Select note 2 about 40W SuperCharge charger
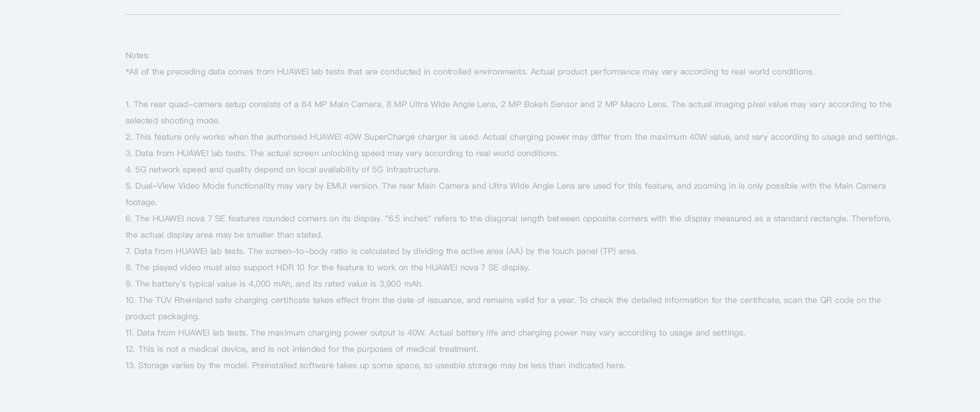Image resolution: width=980 pixels, height=412 pixels. [511, 137]
